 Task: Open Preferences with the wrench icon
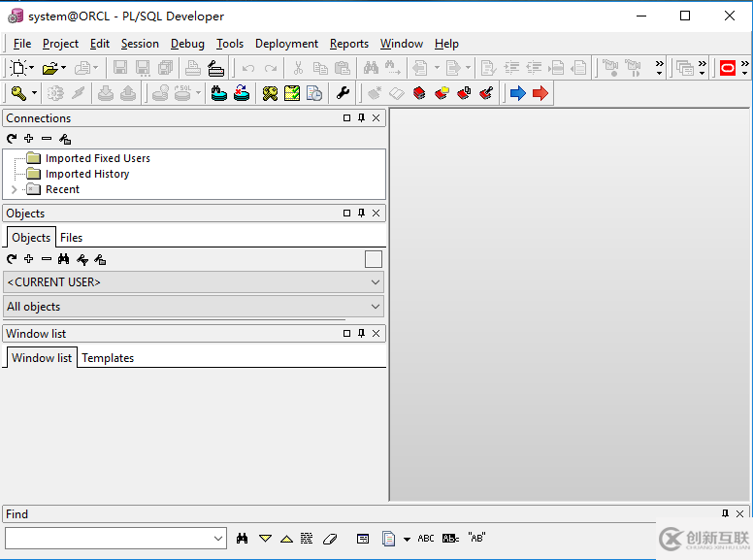343,93
